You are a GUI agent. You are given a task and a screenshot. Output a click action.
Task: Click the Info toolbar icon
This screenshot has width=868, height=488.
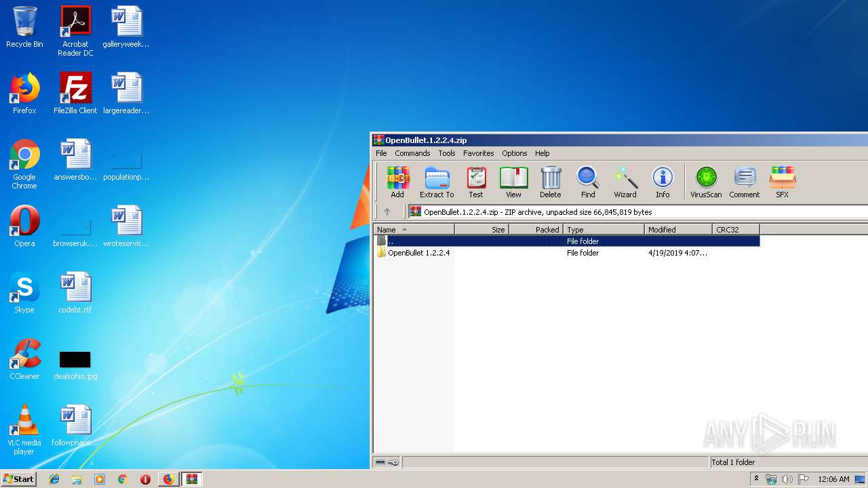tap(663, 182)
